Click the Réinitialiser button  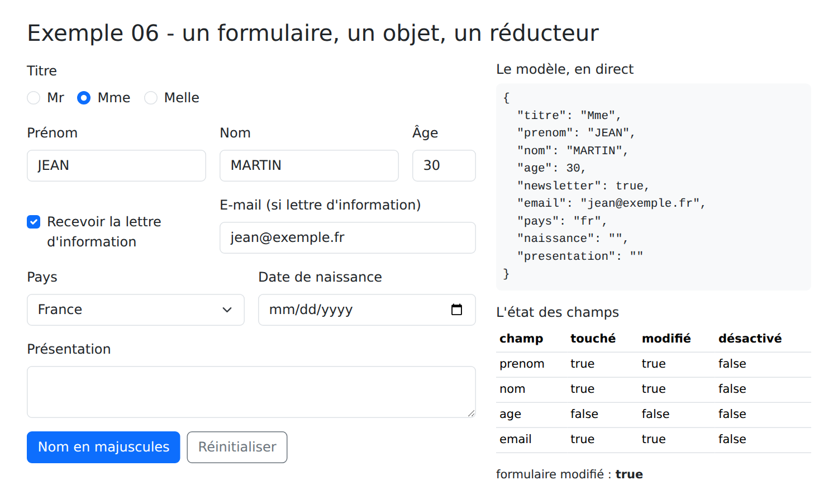(237, 447)
